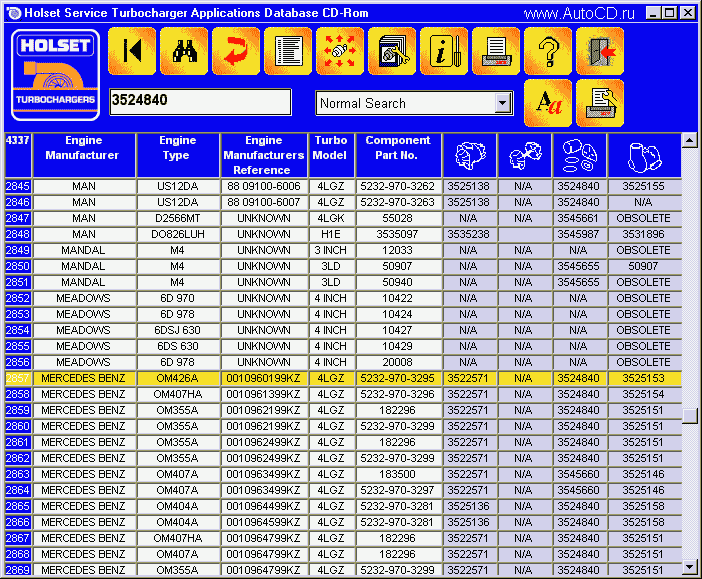The image size is (702, 579).
Task: Click part number 5232-970-3263
Action: (398, 202)
